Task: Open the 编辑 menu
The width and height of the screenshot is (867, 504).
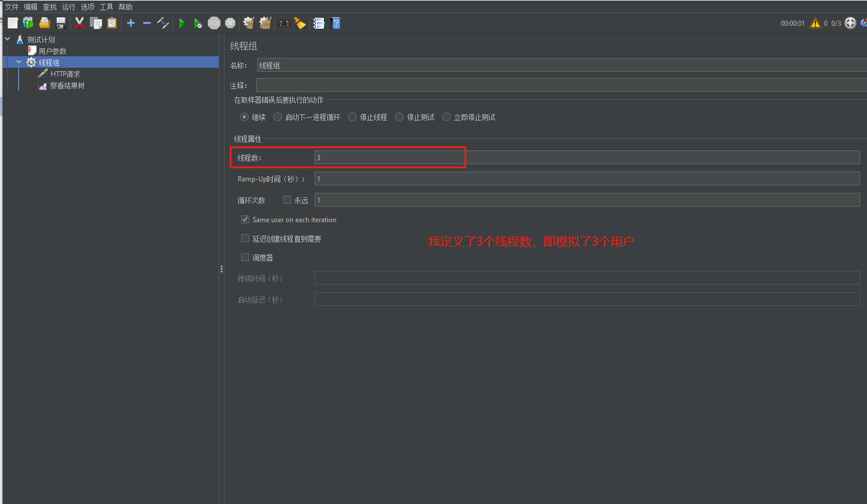Action: tap(31, 7)
